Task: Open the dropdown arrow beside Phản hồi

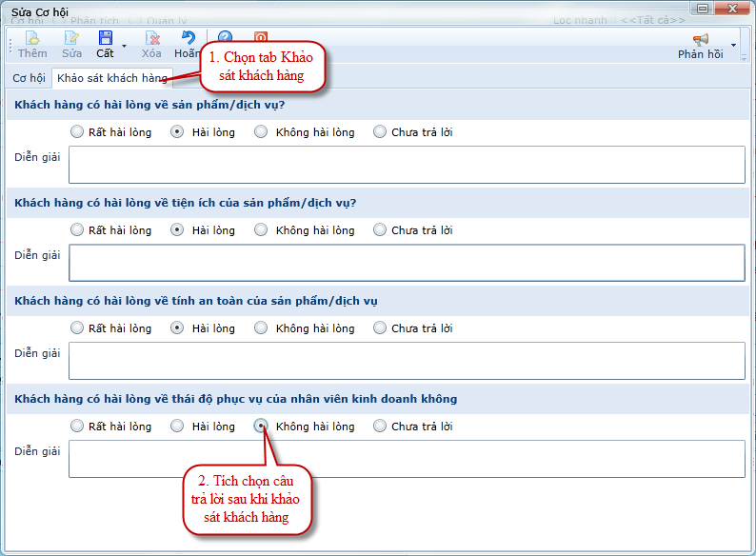Action: point(732,45)
